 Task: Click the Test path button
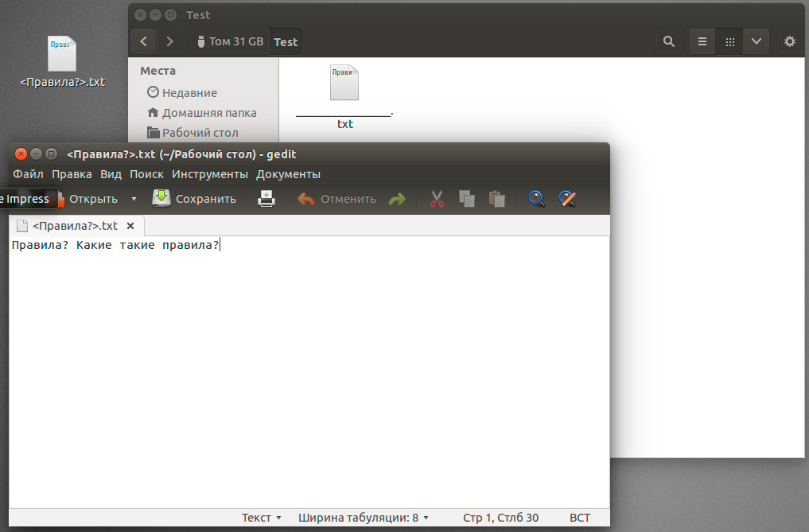(x=286, y=42)
